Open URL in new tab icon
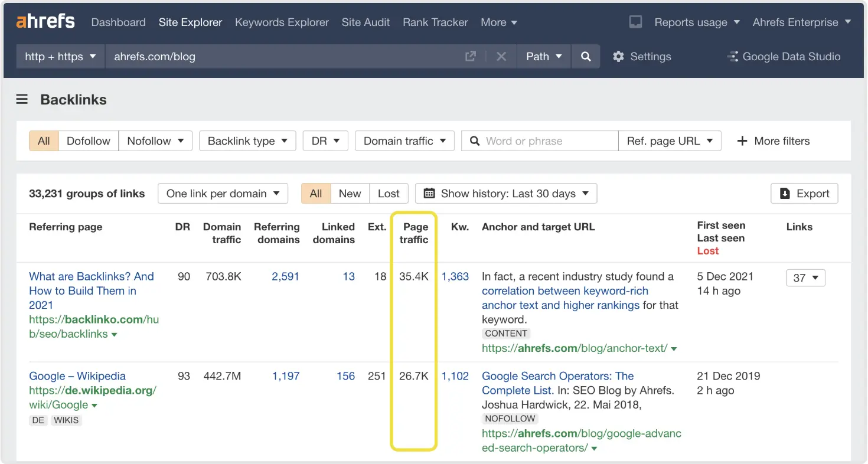The width and height of the screenshot is (868, 464). (471, 57)
